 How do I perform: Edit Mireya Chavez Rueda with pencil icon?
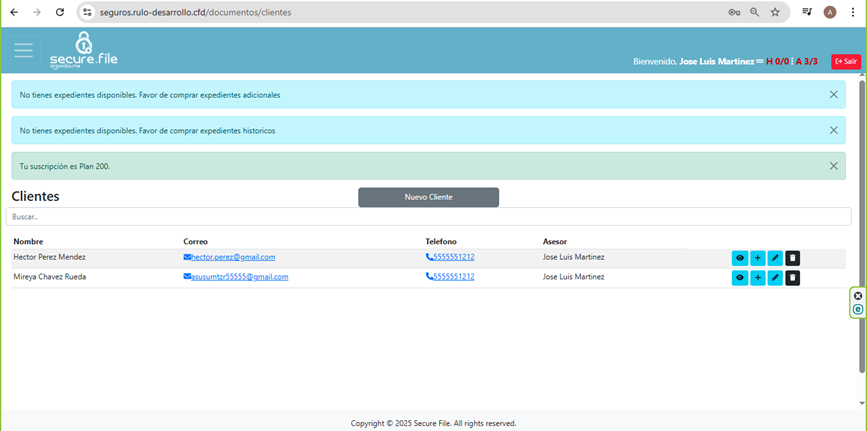pyautogui.click(x=775, y=277)
